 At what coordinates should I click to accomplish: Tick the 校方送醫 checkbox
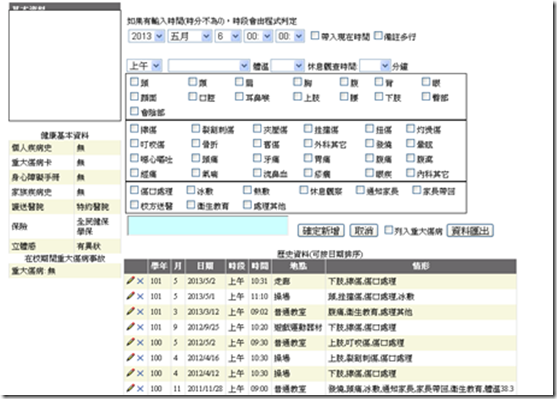coord(134,205)
